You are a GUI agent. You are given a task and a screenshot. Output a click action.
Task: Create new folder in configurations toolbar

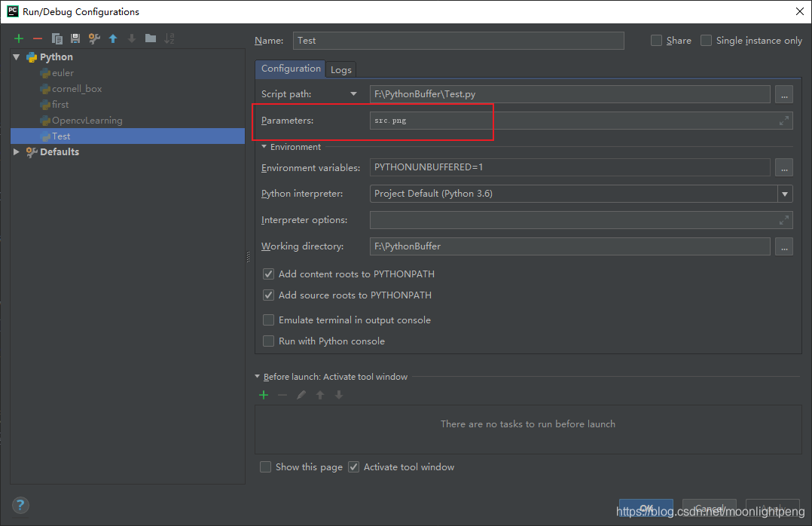pos(151,38)
